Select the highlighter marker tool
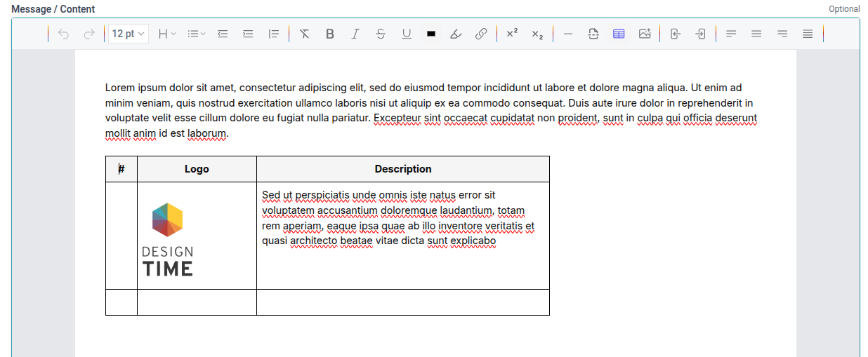The height and width of the screenshot is (357, 868). pos(456,34)
